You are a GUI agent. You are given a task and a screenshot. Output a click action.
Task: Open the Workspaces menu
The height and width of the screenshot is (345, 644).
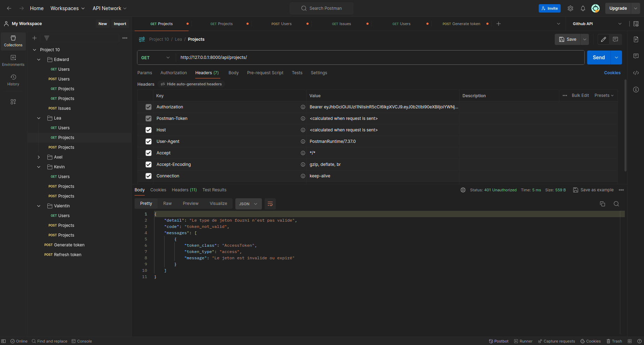click(67, 8)
